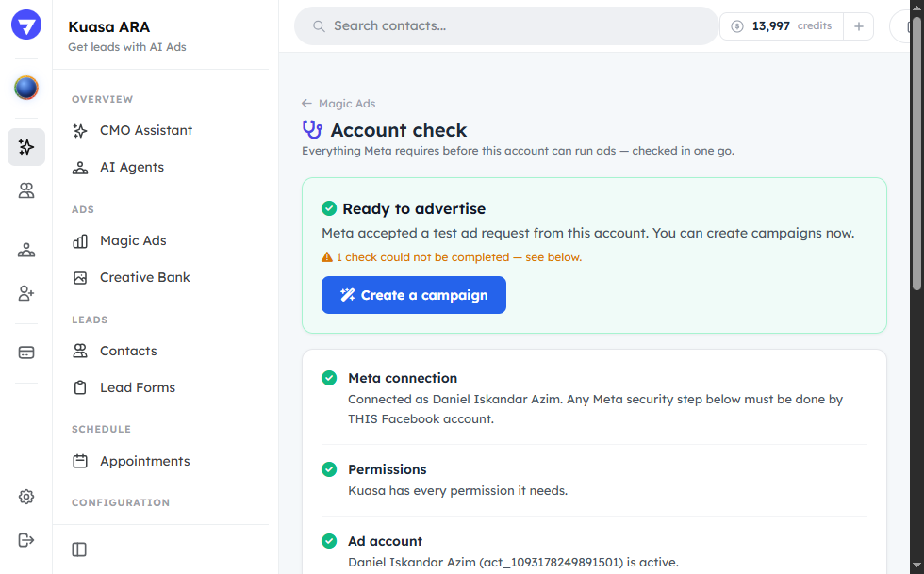Viewport: 924px width, 574px height.
Task: Add credits with the plus button
Action: (859, 26)
